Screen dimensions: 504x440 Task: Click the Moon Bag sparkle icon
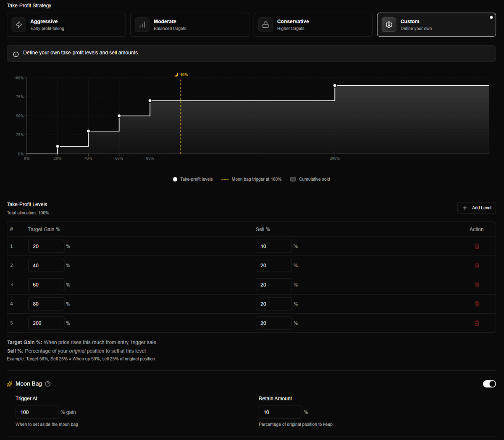point(10,384)
